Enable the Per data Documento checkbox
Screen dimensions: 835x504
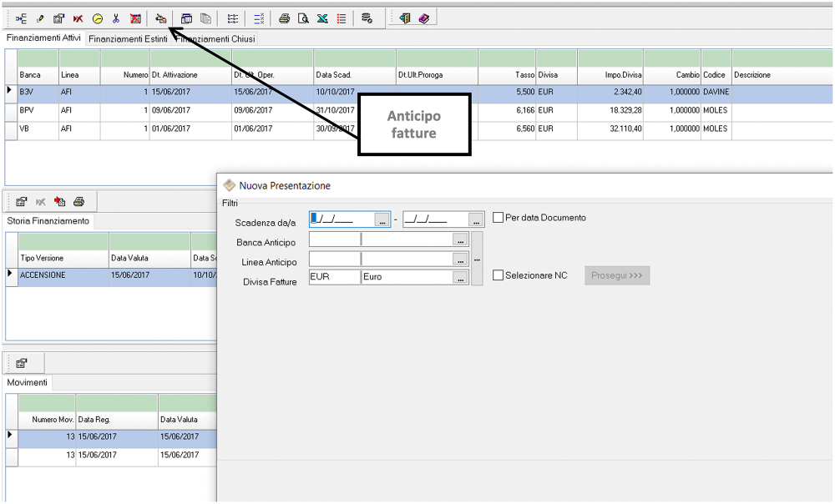[x=498, y=218]
